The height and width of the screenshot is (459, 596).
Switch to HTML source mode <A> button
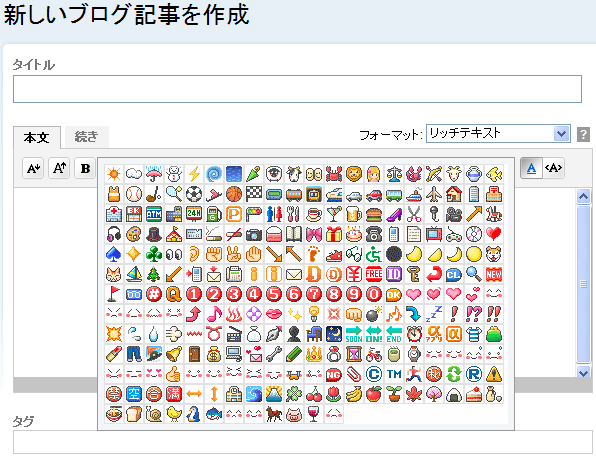point(553,168)
